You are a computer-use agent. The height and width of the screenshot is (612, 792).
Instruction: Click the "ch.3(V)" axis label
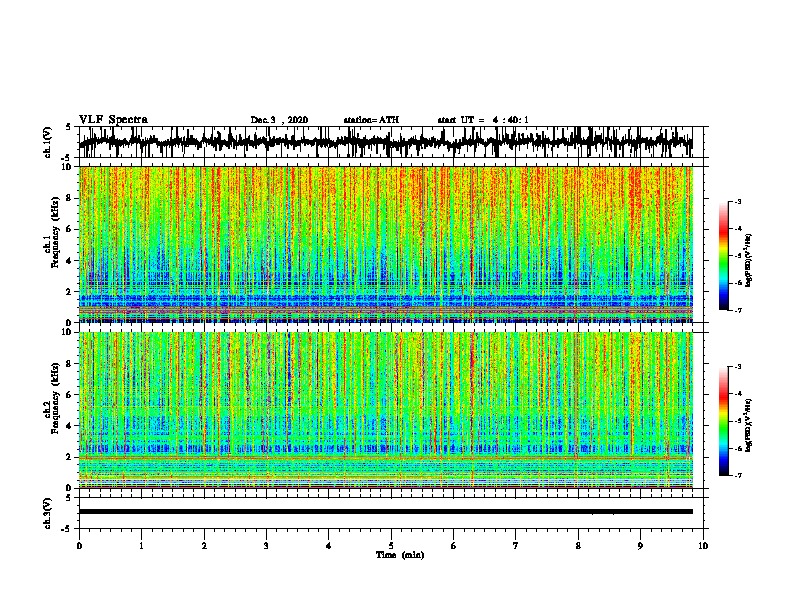click(x=48, y=513)
